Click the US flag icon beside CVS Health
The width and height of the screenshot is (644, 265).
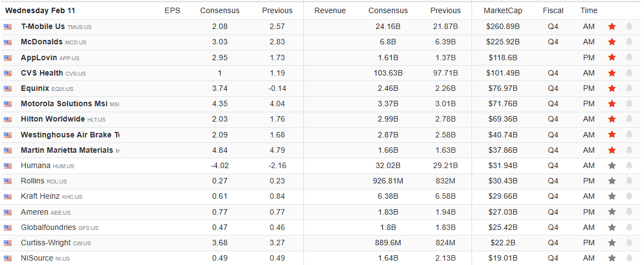click(8, 73)
